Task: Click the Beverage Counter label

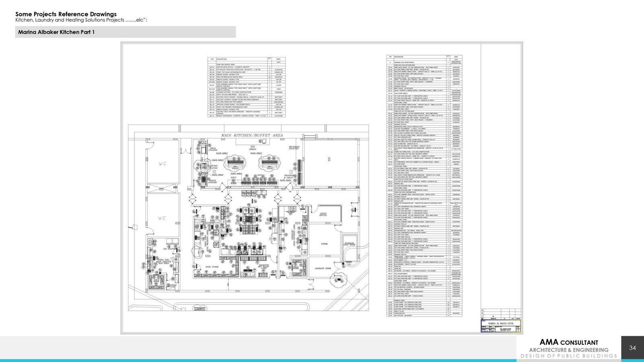Action: point(294,148)
